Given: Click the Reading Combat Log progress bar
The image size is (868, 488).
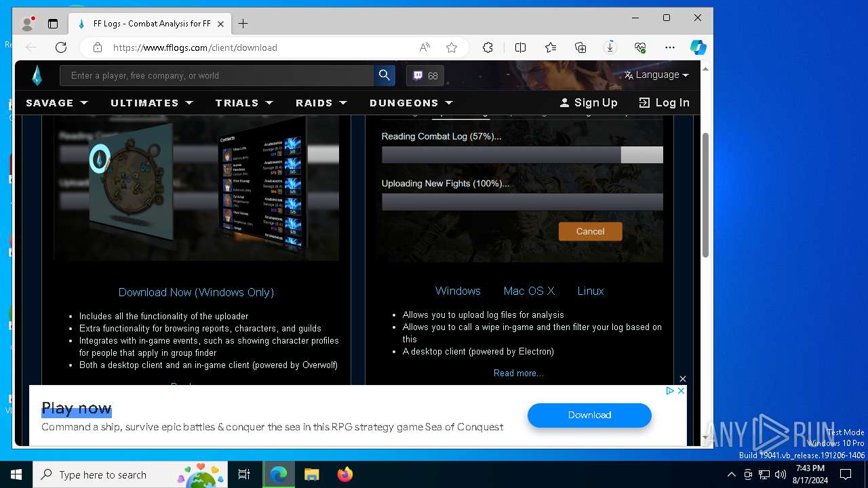Looking at the screenshot, I should click(522, 155).
